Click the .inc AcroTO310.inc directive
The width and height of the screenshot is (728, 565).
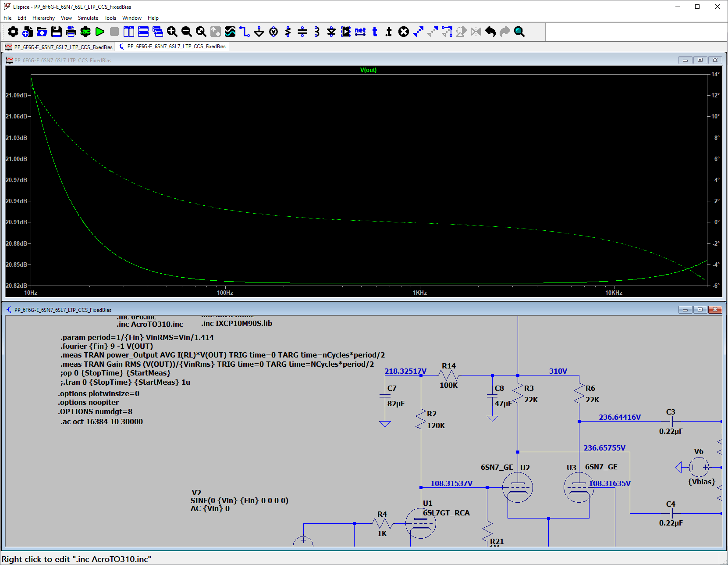coord(150,324)
